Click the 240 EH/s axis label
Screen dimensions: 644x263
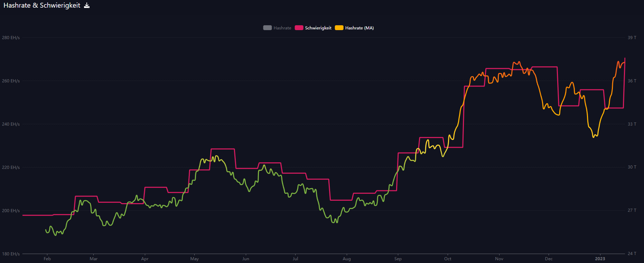coord(11,124)
